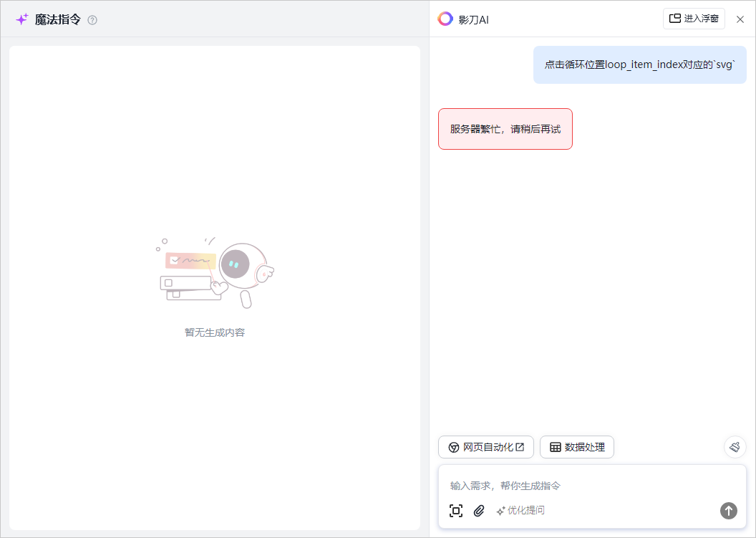Screen dimensions: 756x538
Task: Close the 影刀AI panel
Action: 740,19
